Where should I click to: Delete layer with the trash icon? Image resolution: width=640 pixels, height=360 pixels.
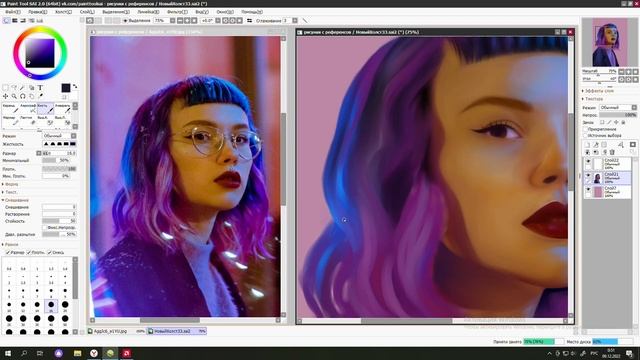612,152
